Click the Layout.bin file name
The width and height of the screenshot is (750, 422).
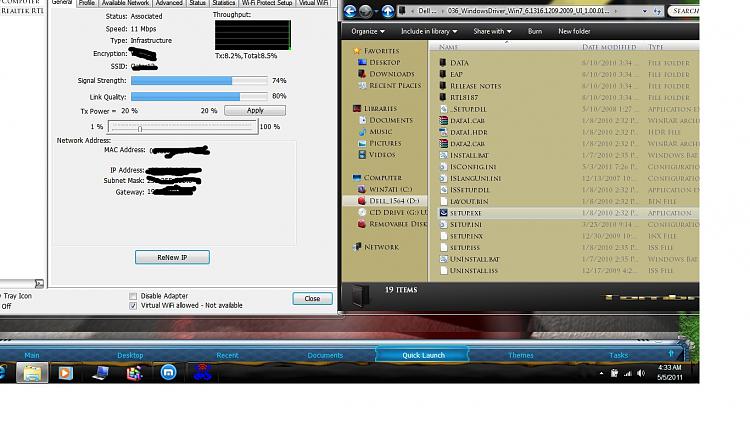tap(469, 201)
